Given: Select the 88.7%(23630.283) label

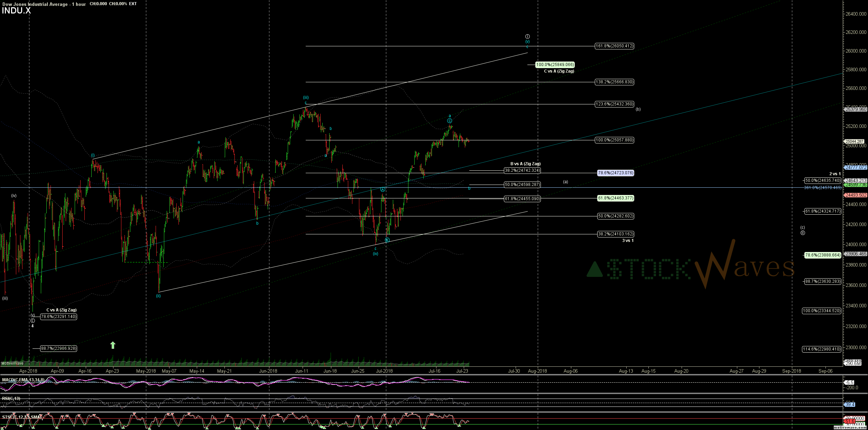Looking at the screenshot, I should pyautogui.click(x=823, y=281).
